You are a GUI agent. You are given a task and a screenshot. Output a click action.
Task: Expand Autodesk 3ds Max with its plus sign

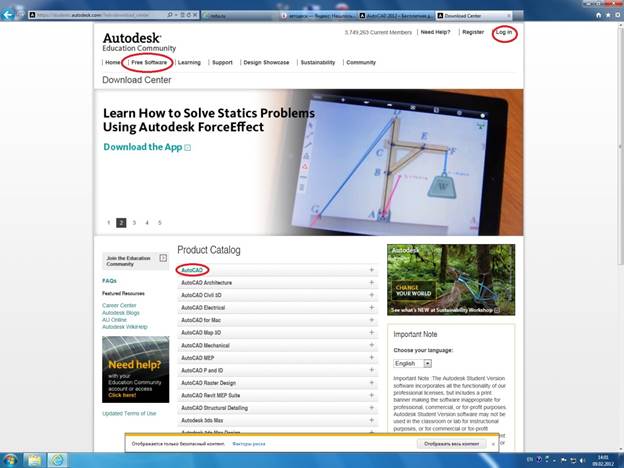click(x=371, y=420)
